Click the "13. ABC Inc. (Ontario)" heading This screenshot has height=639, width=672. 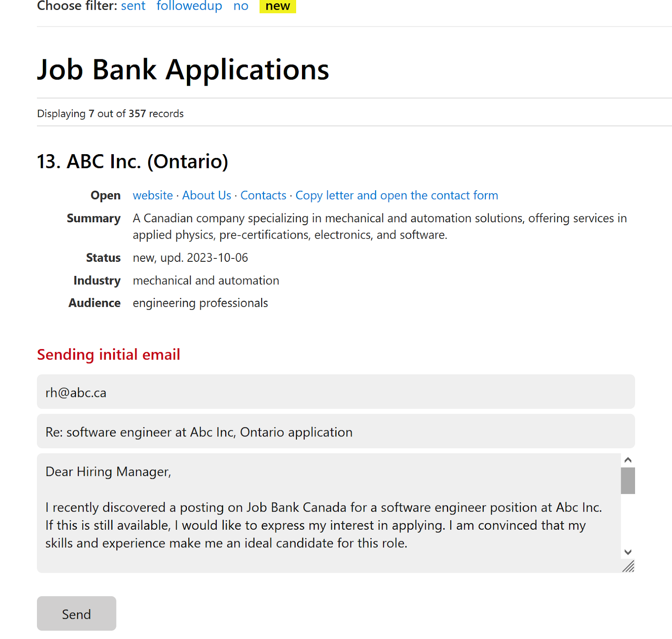click(133, 161)
